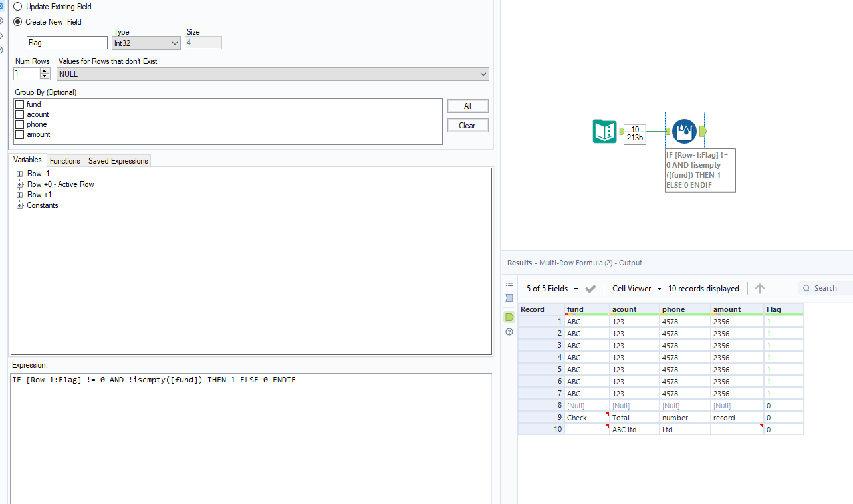Show green output anchor data in Results
Image resolution: width=853 pixels, height=504 pixels.
click(509, 317)
